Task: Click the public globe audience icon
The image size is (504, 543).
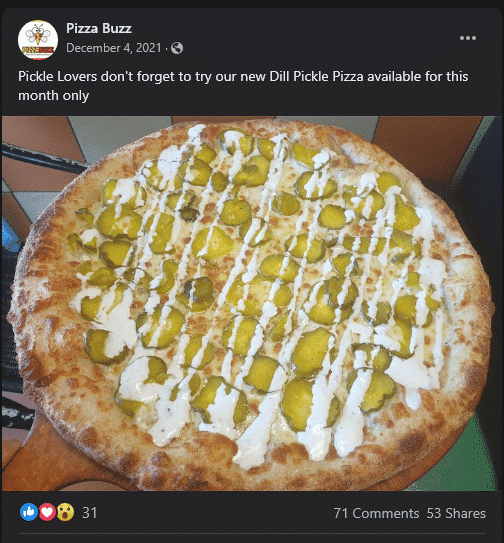Action: pos(177,48)
